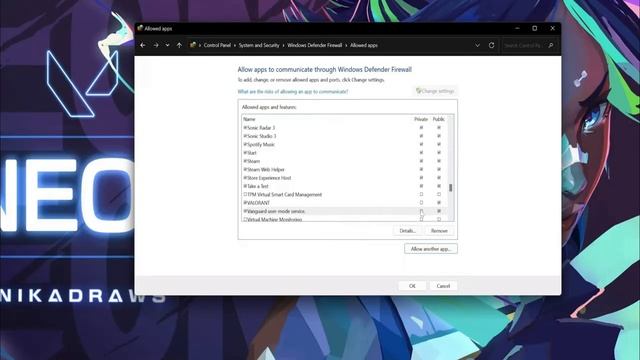Image resolution: width=640 pixels, height=360 pixels.
Task: Select the Spotify Music row
Action: [344, 144]
